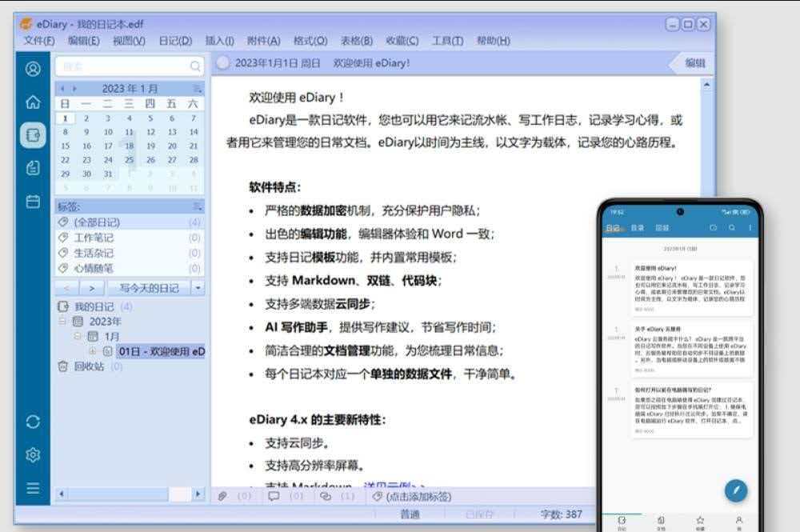Select the home icon in the left sidebar
This screenshot has height=532, width=800.
click(32, 102)
